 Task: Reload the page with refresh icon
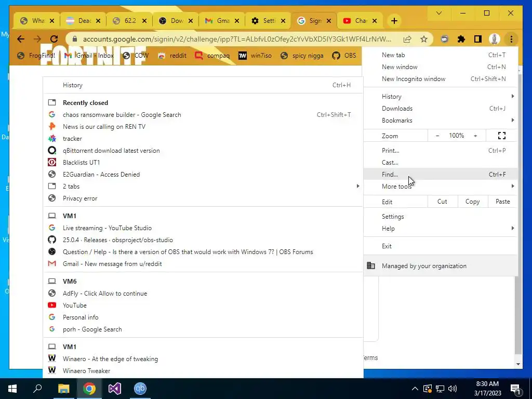tap(54, 39)
